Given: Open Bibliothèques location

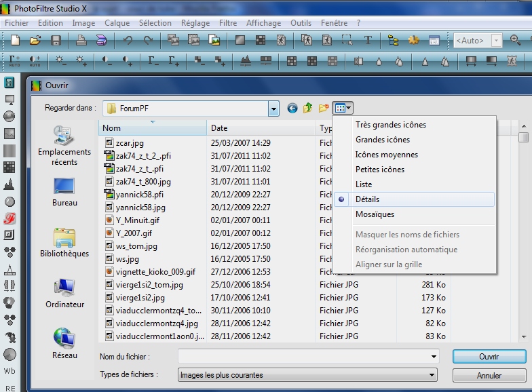Looking at the screenshot, I should pos(64,243).
